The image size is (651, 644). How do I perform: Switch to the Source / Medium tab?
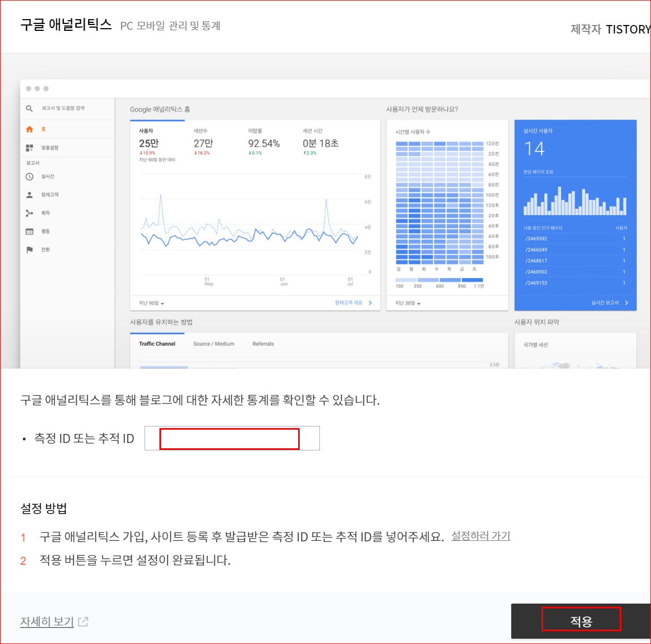pos(214,344)
